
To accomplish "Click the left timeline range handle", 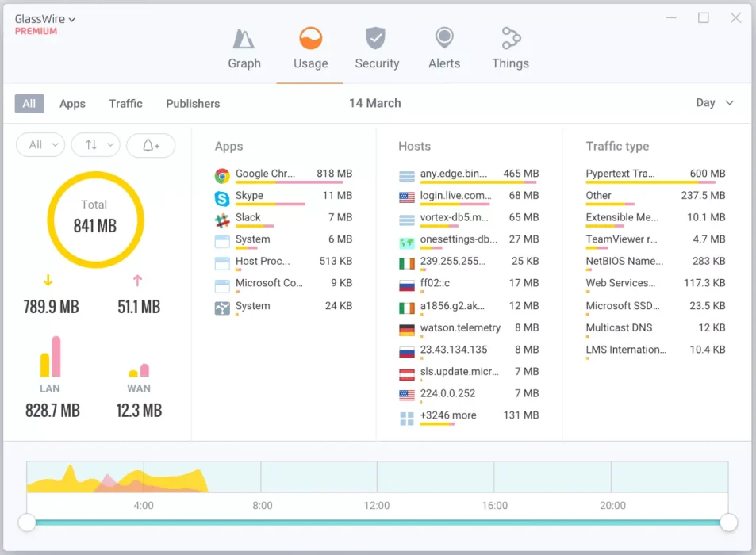I will (27, 522).
